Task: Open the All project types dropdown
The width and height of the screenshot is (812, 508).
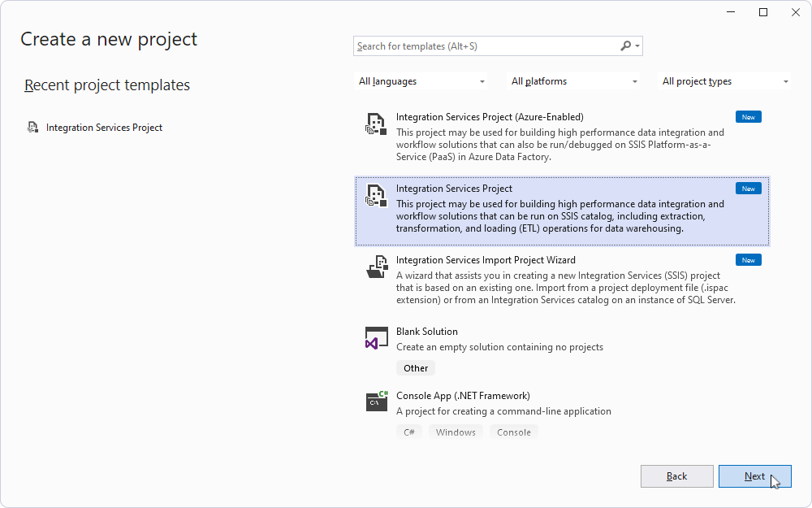Action: pyautogui.click(x=724, y=80)
